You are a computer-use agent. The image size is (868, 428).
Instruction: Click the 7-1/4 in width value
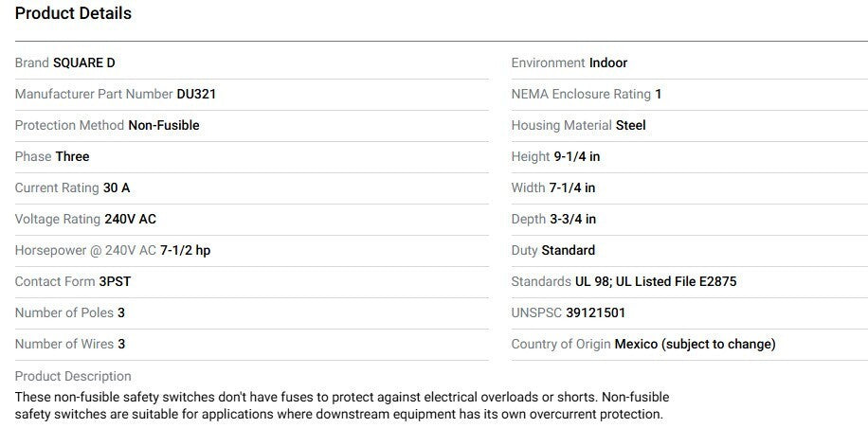(x=572, y=187)
